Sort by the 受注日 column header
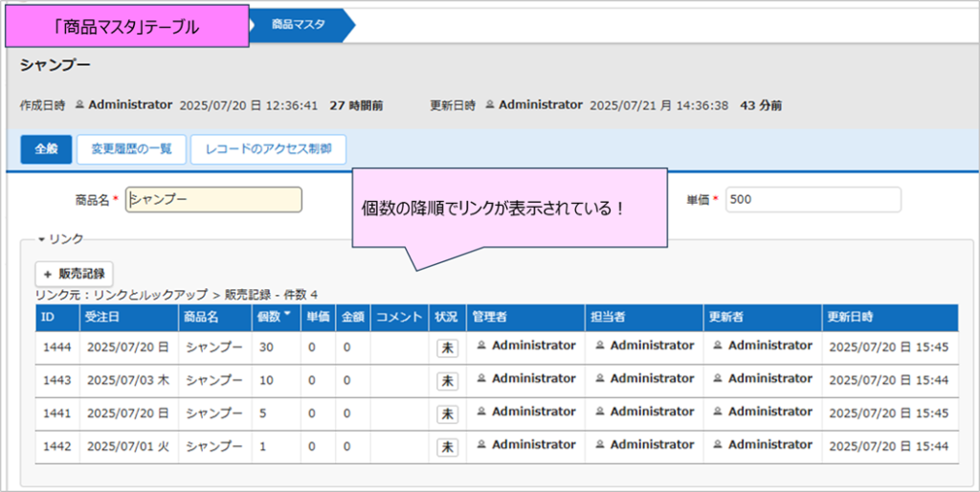 point(129,318)
